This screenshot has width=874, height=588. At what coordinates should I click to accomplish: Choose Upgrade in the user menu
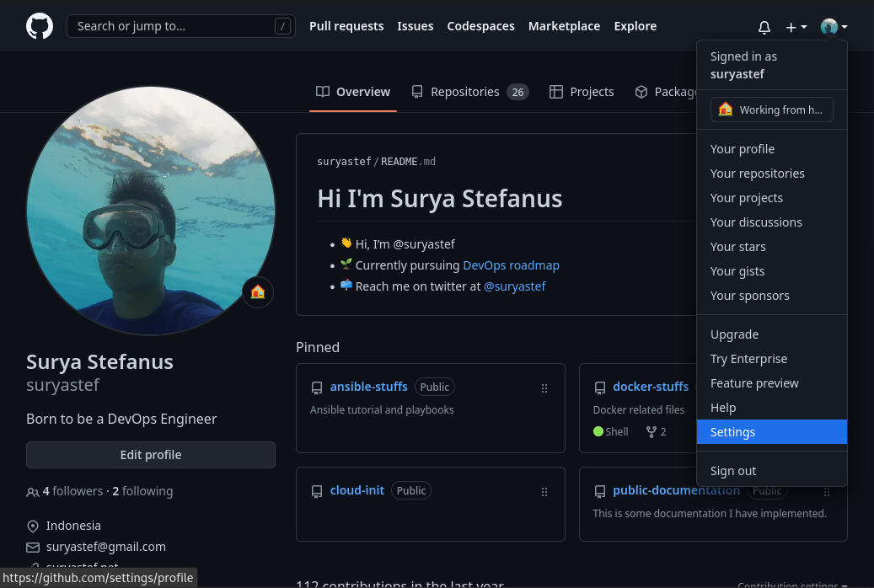click(x=772, y=334)
